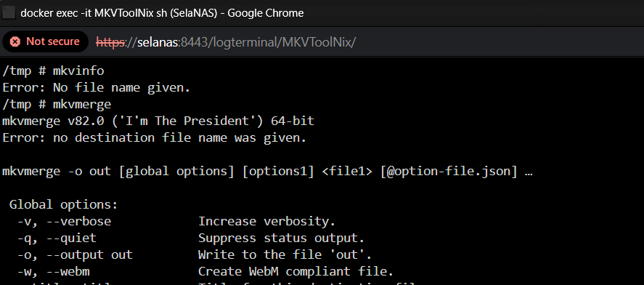Click the -q, --quiet option text
Viewport: 644px width, 285px height.
click(57, 238)
